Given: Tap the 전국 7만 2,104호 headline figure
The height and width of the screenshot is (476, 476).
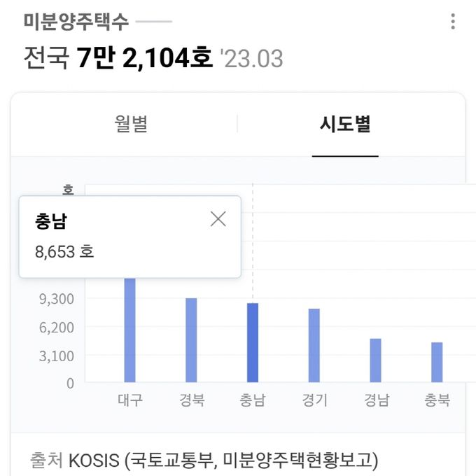Looking at the screenshot, I should point(118,57).
